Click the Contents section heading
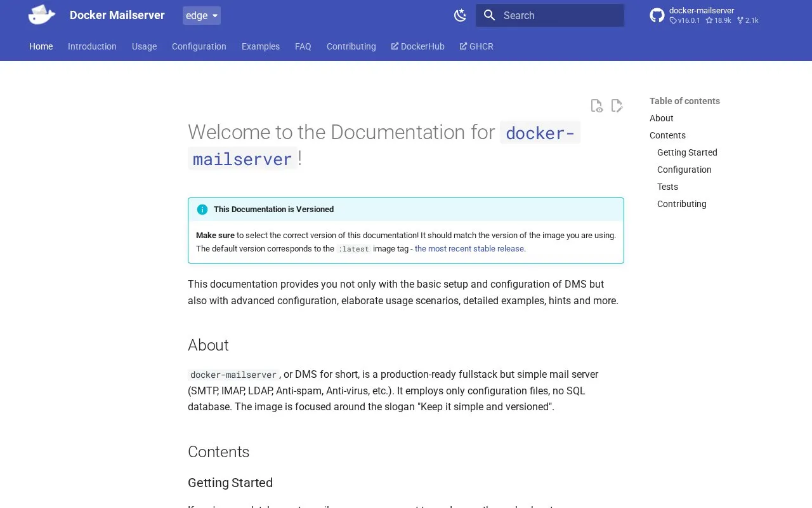This screenshot has width=812, height=508. click(218, 451)
